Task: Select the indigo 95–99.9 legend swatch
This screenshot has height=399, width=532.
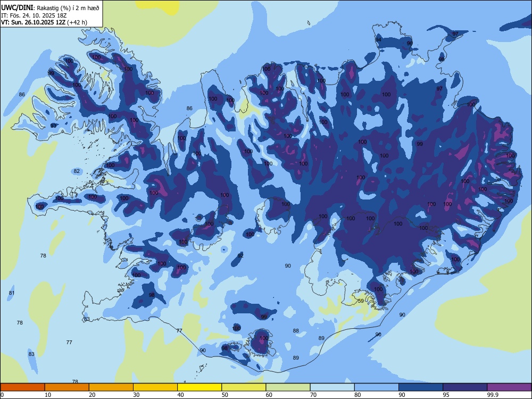Action: tap(465, 387)
